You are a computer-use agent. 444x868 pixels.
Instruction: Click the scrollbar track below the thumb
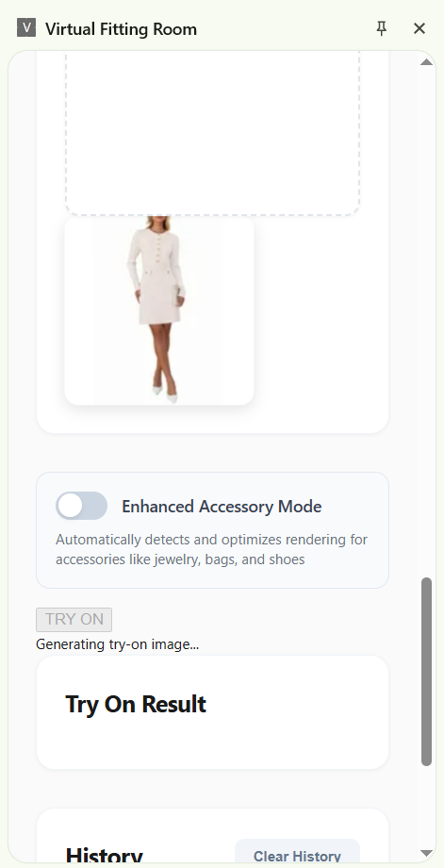(426, 806)
